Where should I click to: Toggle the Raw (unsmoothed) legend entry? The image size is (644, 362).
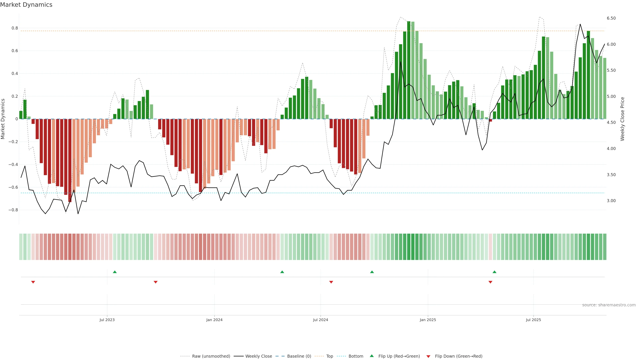211,356
